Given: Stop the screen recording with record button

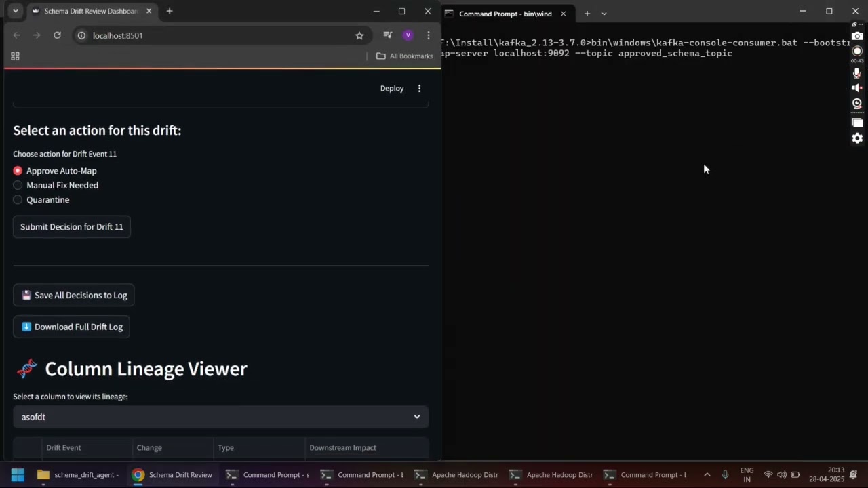Looking at the screenshot, I should (857, 52).
